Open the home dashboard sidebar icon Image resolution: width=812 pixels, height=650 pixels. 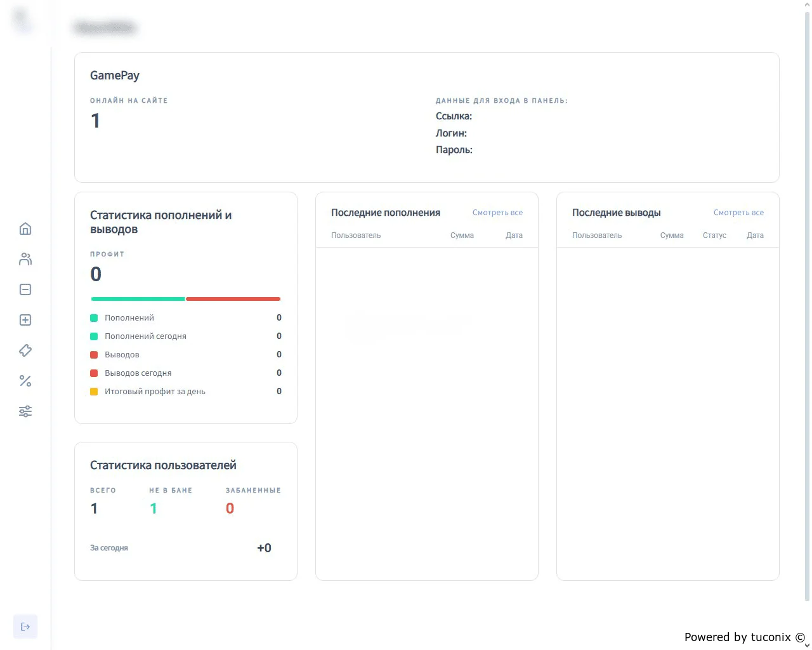point(25,229)
